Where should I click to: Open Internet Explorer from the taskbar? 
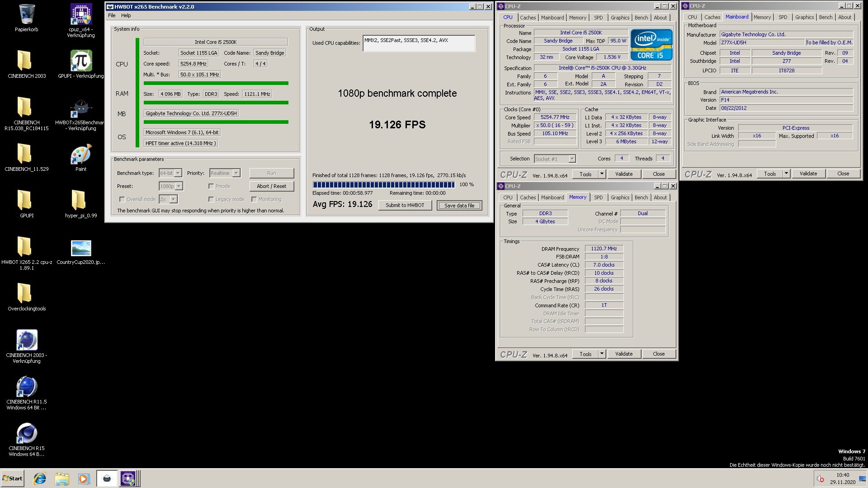point(40,479)
